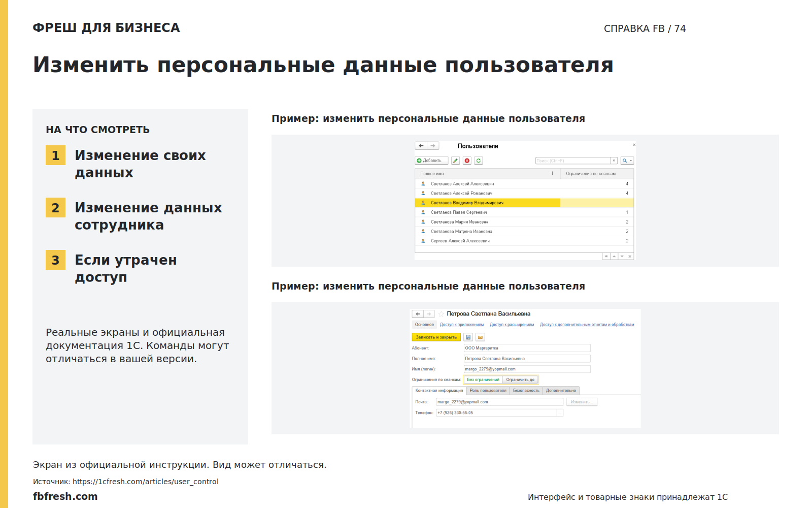The width and height of the screenshot is (812, 508).
Task: Click ellipsis button in Телефон field
Action: pos(560,413)
